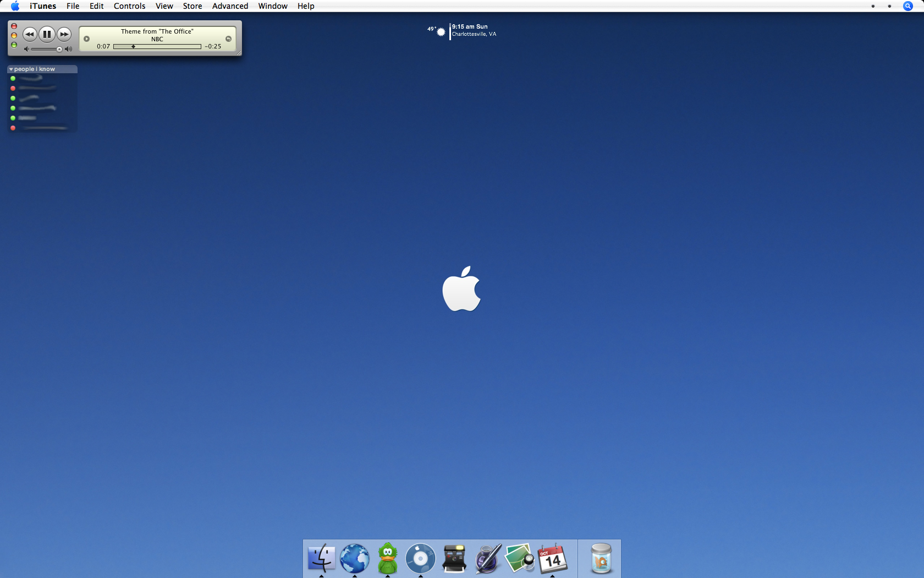Viewport: 924px width, 578px height.
Task: Click the artist name NBC
Action: 157,39
